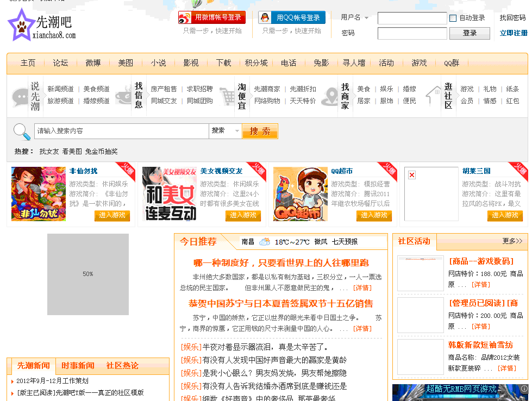
Task: Open the QQ超市 game thumbnail
Action: pyautogui.click(x=301, y=194)
